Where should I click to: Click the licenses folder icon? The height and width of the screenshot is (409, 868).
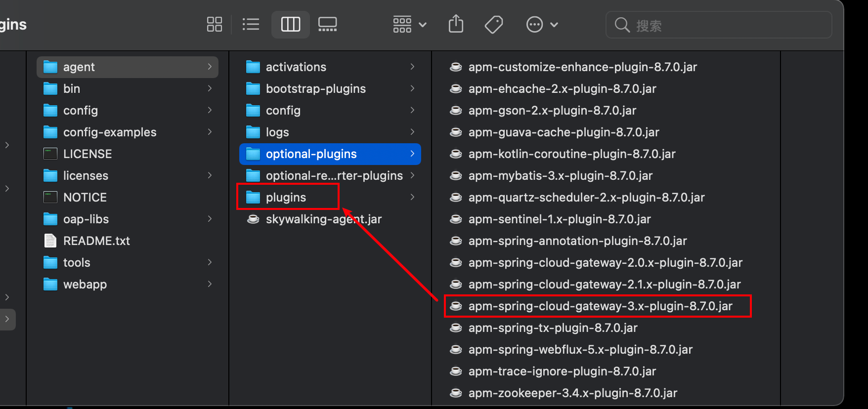coord(50,175)
